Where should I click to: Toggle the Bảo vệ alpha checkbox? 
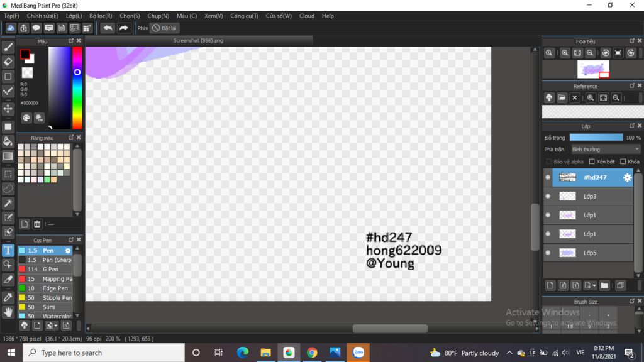pyautogui.click(x=549, y=162)
